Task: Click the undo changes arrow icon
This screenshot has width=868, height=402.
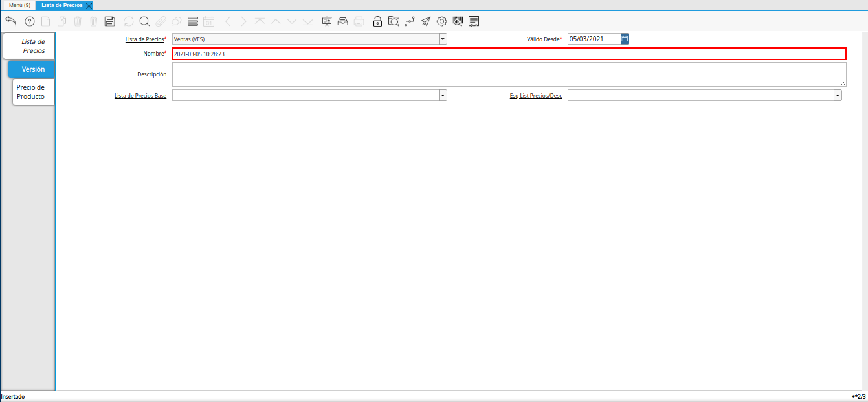Action: tap(10, 21)
